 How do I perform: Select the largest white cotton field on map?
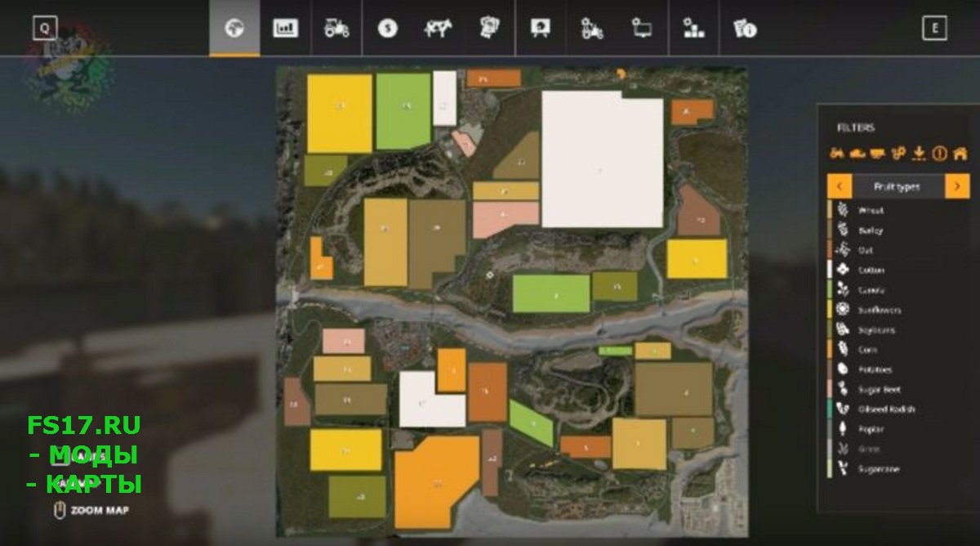[x=603, y=159]
